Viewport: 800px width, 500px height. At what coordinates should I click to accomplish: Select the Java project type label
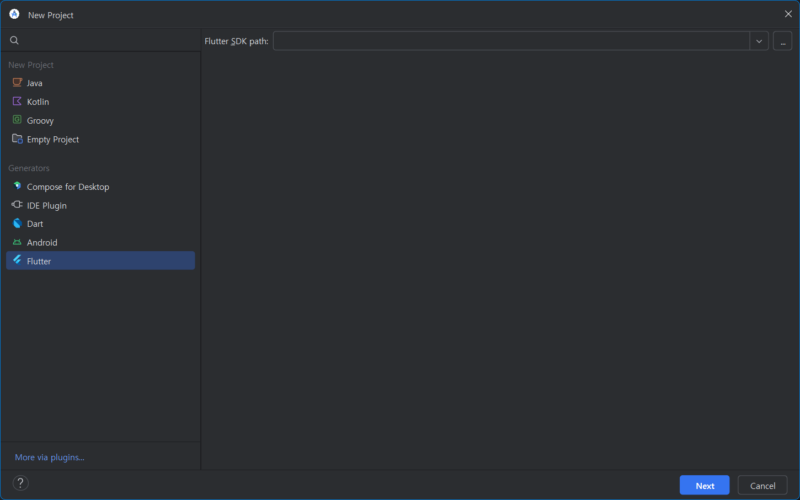coord(35,83)
